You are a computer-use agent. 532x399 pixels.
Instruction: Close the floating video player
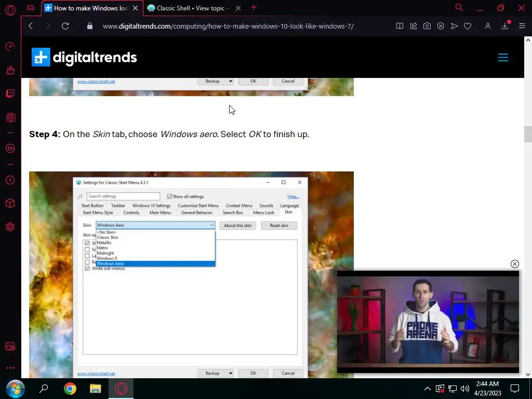pos(515,264)
